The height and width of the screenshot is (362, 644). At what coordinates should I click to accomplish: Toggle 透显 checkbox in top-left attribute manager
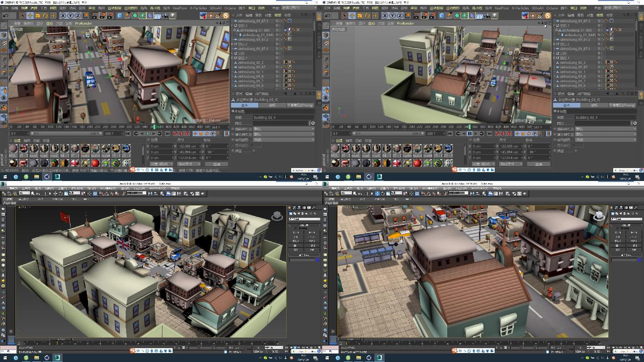(x=254, y=151)
